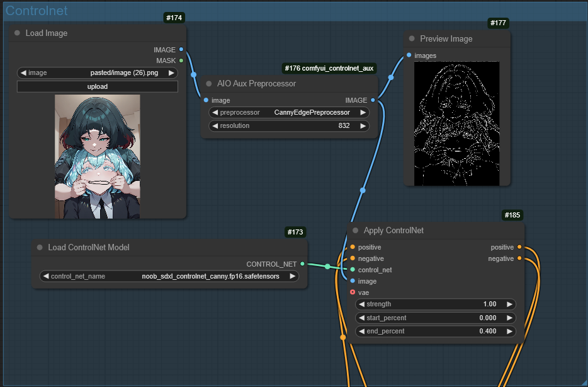
Task: Click the canny edge preview thumbnail
Action: click(x=456, y=124)
